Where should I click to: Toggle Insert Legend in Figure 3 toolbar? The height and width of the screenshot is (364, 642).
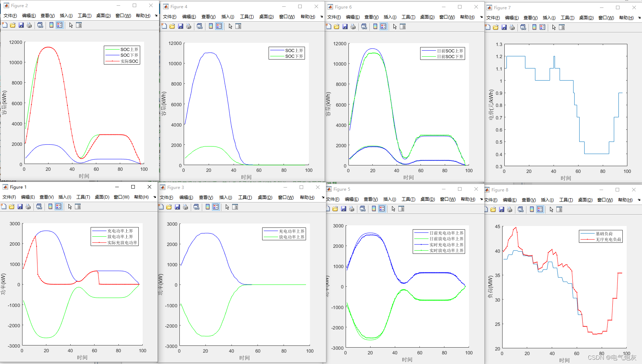216,207
